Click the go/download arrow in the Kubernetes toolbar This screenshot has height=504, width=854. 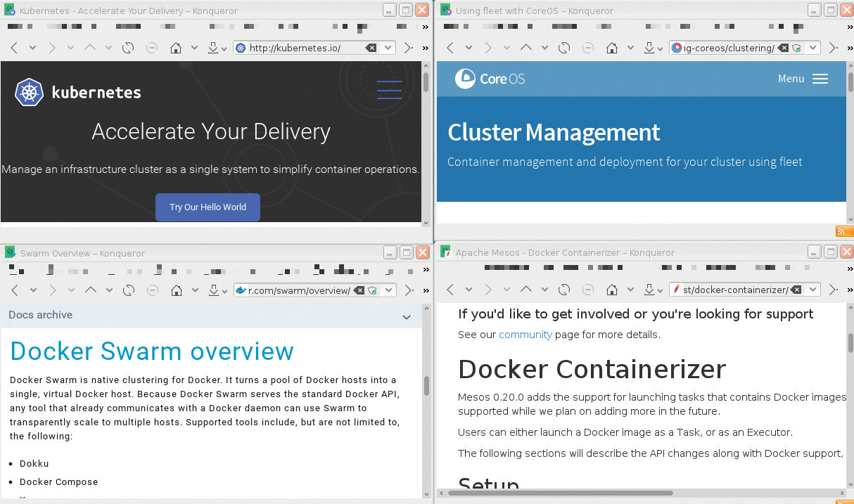click(x=214, y=48)
